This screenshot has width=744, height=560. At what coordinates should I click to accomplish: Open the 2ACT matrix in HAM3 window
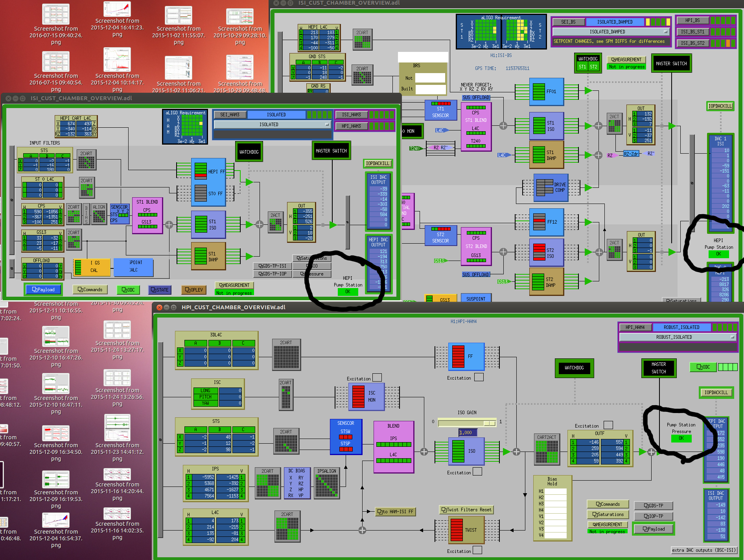[275, 222]
